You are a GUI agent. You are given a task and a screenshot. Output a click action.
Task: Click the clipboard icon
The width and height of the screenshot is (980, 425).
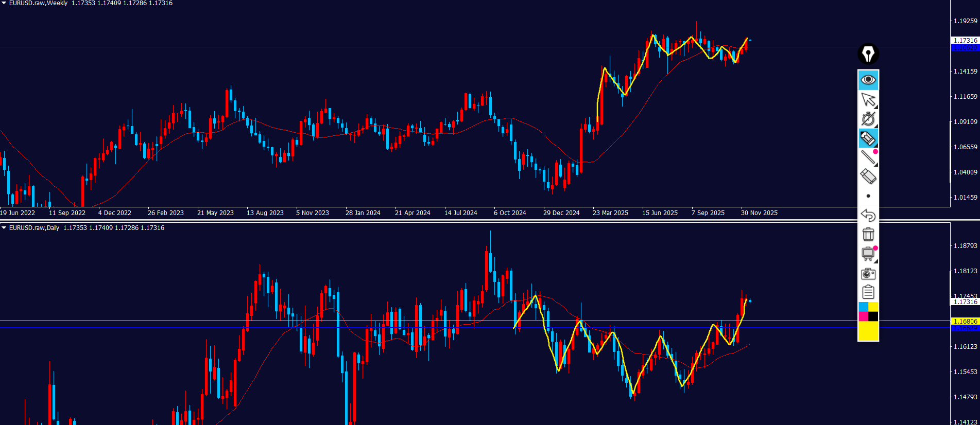point(868,292)
